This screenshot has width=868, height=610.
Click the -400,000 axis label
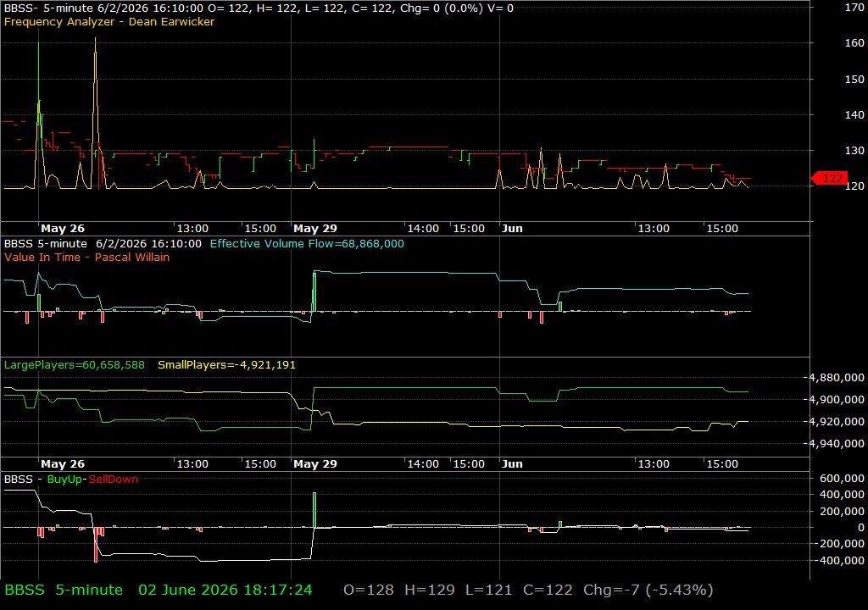coord(838,560)
